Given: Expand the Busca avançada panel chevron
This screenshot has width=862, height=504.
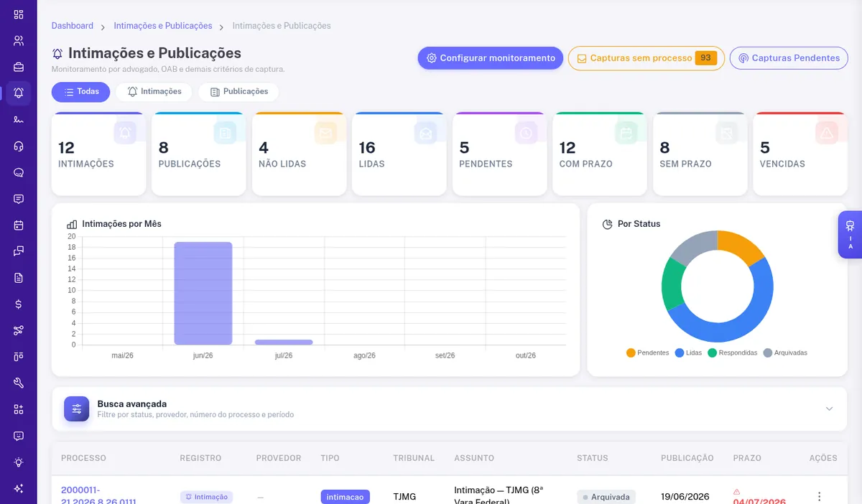Looking at the screenshot, I should click(x=829, y=409).
